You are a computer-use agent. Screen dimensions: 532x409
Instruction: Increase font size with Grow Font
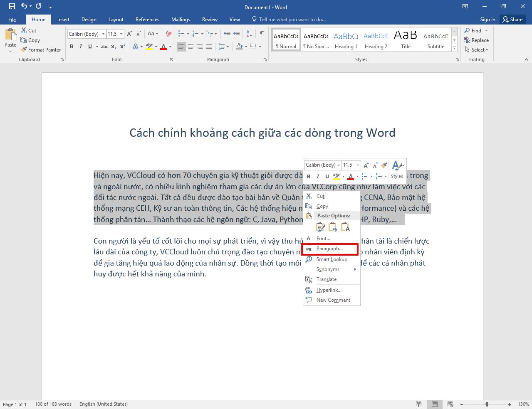tap(129, 34)
